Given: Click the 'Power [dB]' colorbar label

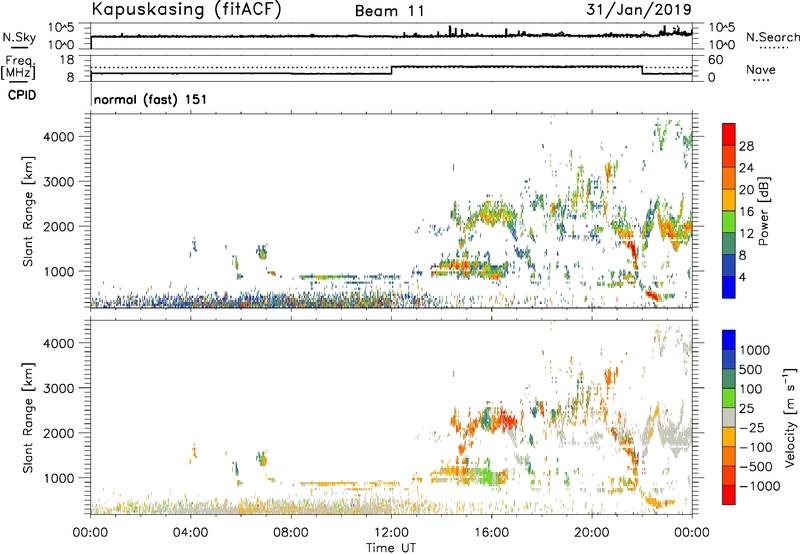Looking at the screenshot, I should (x=763, y=211).
